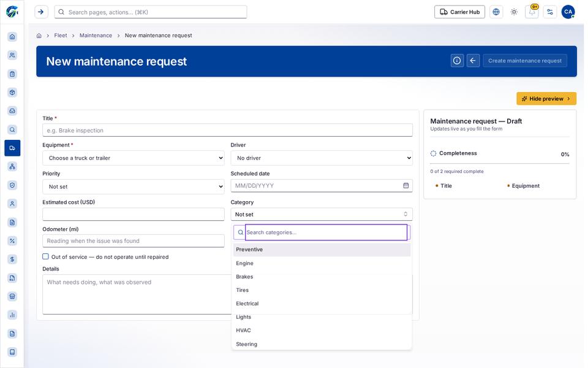This screenshot has width=588, height=368.
Task: Select Brakes in the category list
Action: 322,277
